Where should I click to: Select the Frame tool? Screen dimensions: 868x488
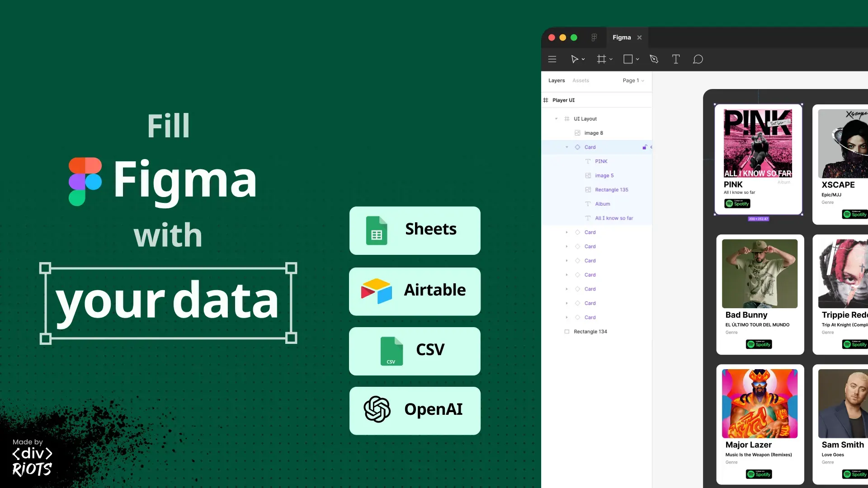(x=601, y=59)
